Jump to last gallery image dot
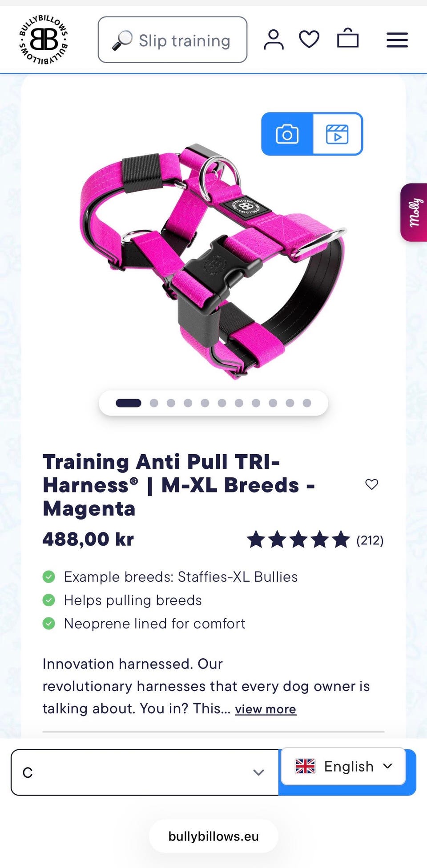This screenshot has height=868, width=427. click(307, 403)
